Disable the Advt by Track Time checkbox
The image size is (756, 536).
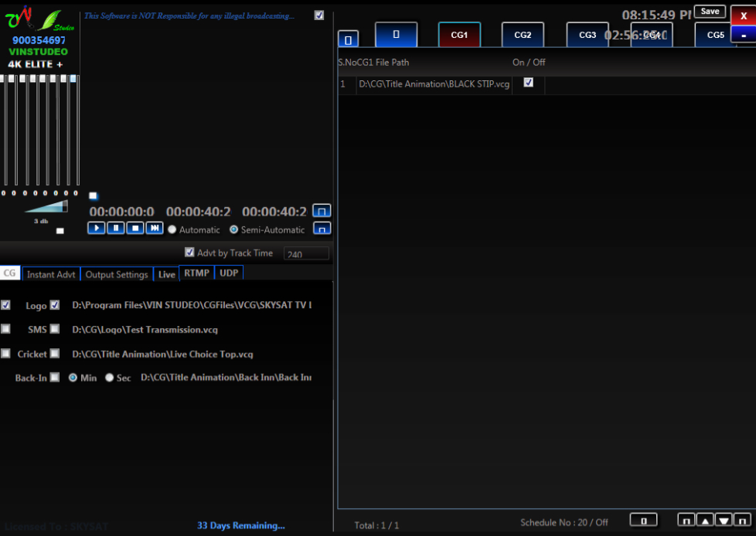[189, 253]
